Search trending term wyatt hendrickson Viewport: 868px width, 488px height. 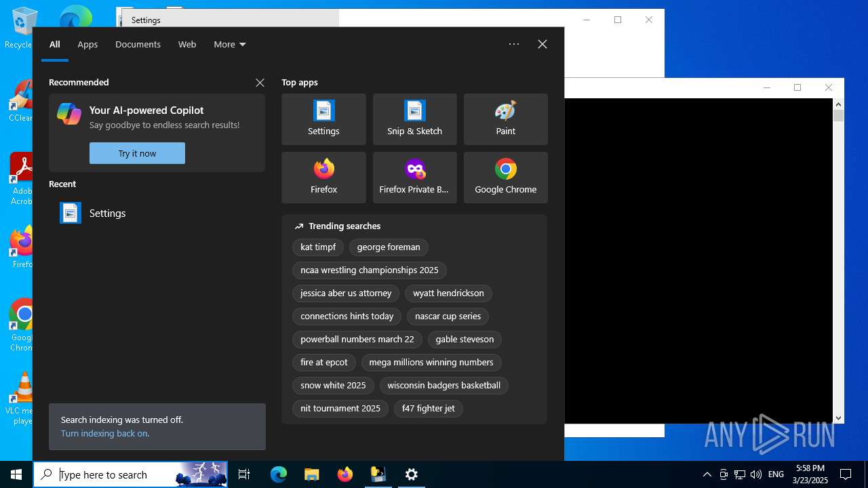(448, 293)
